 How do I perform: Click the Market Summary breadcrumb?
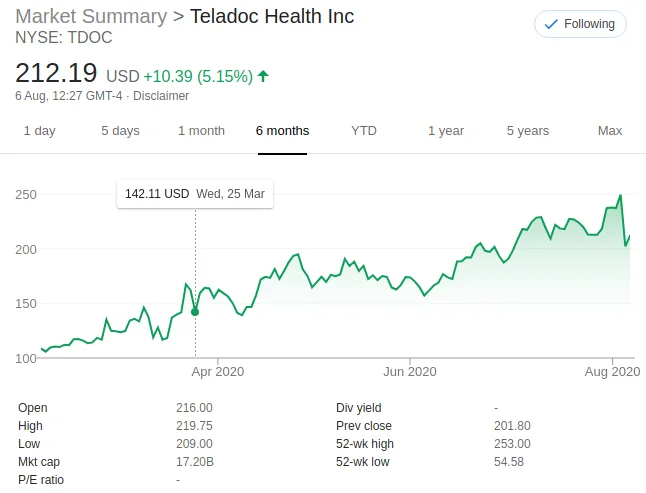point(91,17)
